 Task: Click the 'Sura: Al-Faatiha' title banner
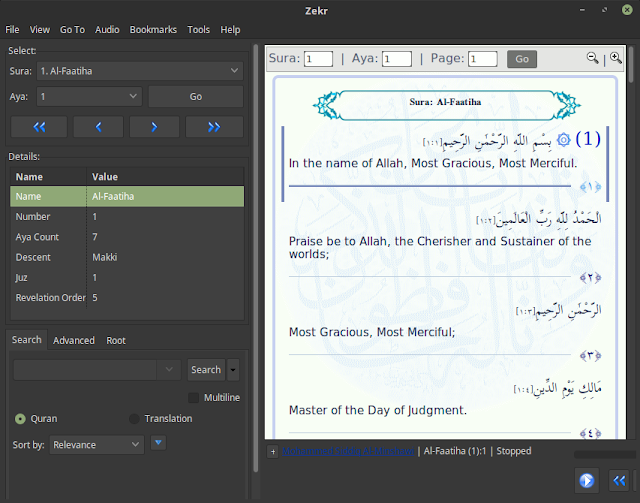point(446,105)
